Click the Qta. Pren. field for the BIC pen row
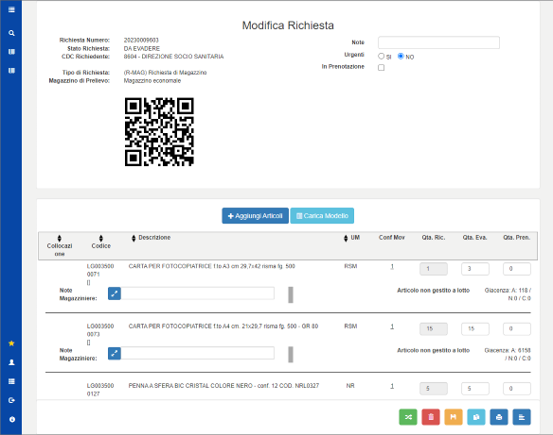Image resolution: width=553 pixels, height=435 pixels. [x=517, y=388]
